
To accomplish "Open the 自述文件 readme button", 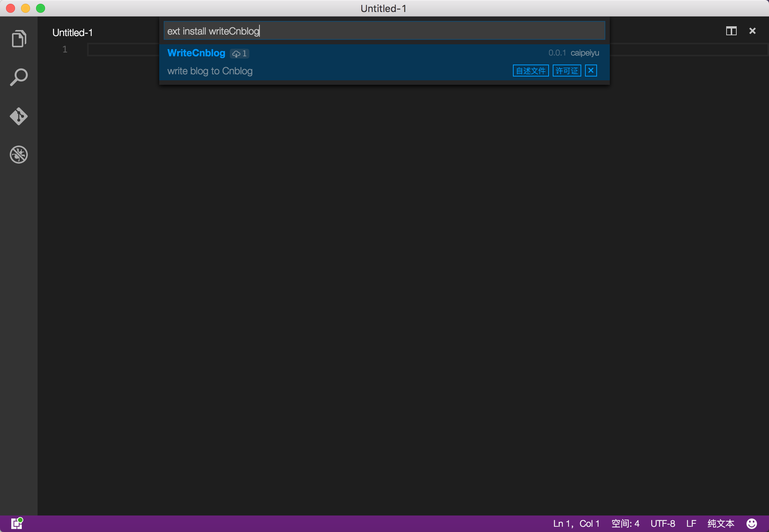I will pyautogui.click(x=531, y=71).
